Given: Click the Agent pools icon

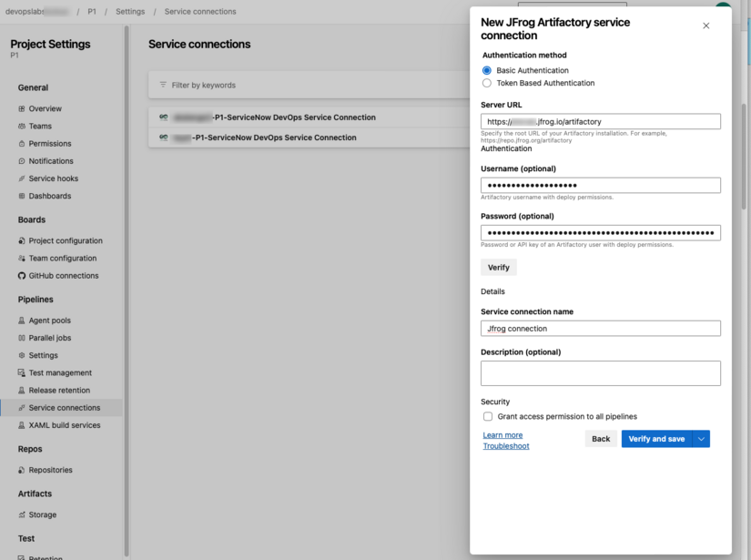Looking at the screenshot, I should click(22, 321).
